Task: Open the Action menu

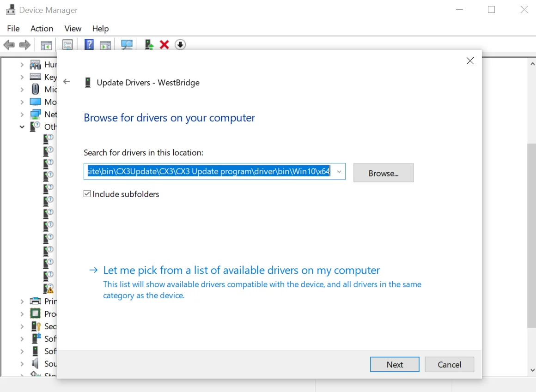Action: [x=42, y=29]
